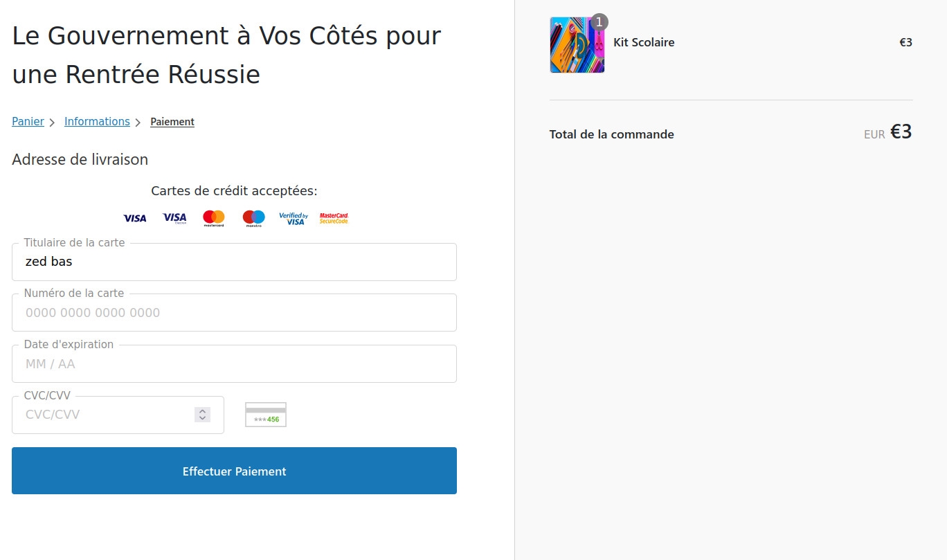The height and width of the screenshot is (560, 947).
Task: Select the Mastercard payment icon
Action: coord(213,217)
